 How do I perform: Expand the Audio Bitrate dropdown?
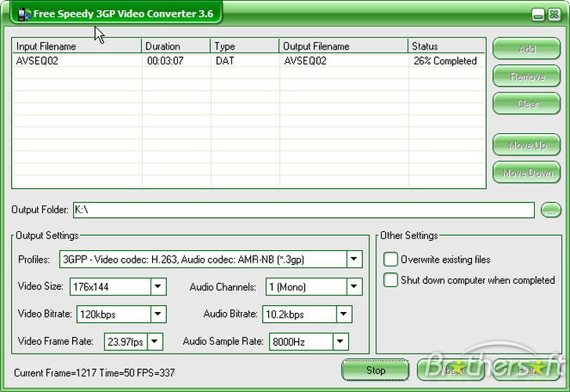(343, 314)
